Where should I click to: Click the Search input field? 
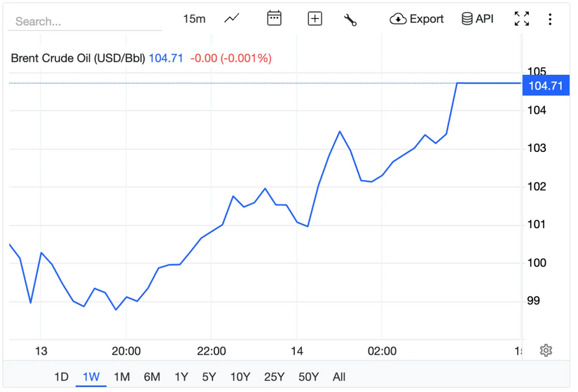pyautogui.click(x=84, y=21)
